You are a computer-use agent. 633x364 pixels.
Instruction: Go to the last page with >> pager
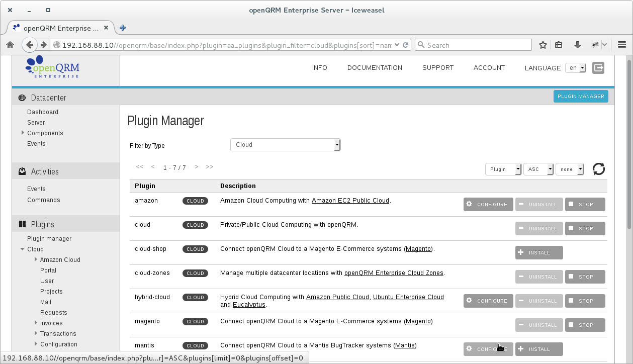click(210, 167)
